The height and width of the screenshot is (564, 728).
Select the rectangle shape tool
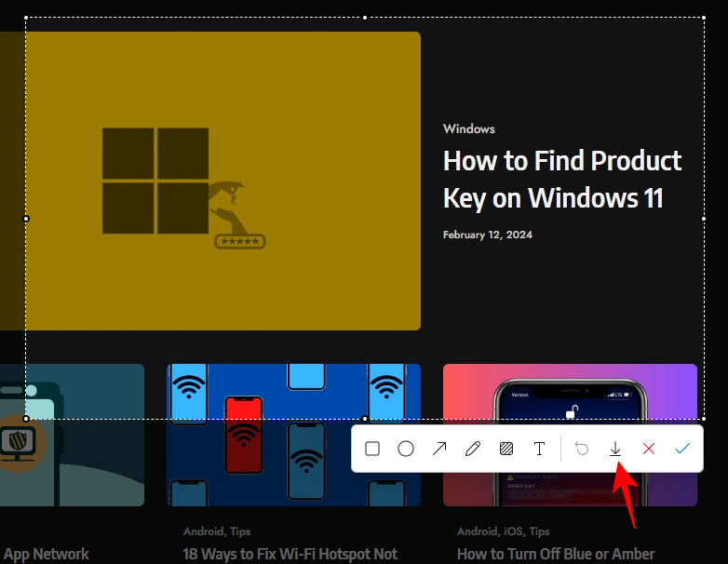point(372,449)
